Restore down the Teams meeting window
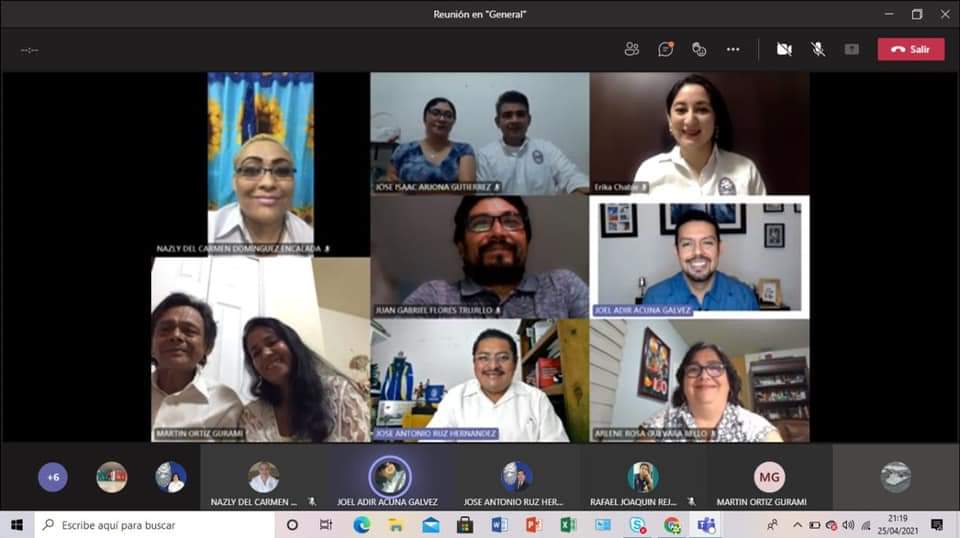This screenshot has width=960, height=538. (x=917, y=14)
